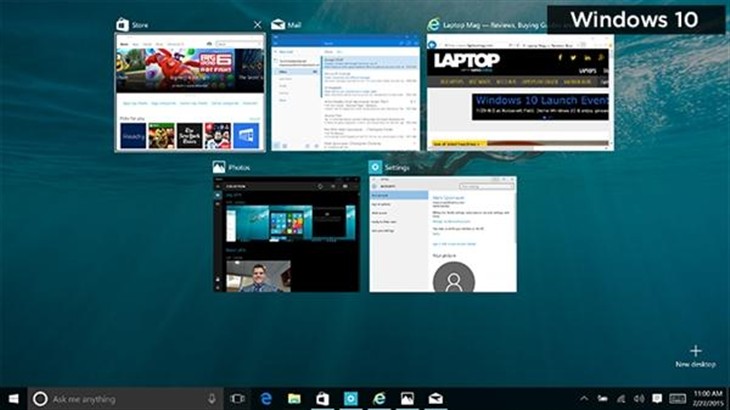Open the Settings gear icon on taskbar

point(351,399)
